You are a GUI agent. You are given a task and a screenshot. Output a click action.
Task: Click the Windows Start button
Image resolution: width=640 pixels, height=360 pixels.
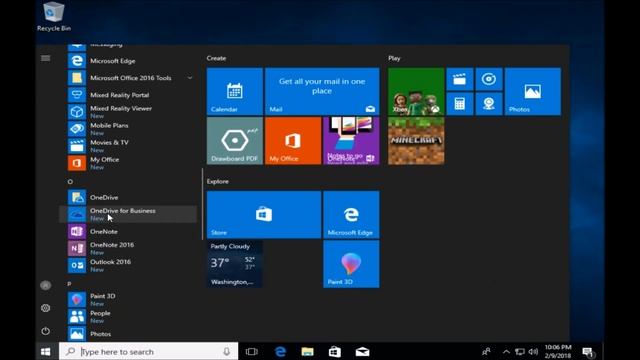(46, 351)
